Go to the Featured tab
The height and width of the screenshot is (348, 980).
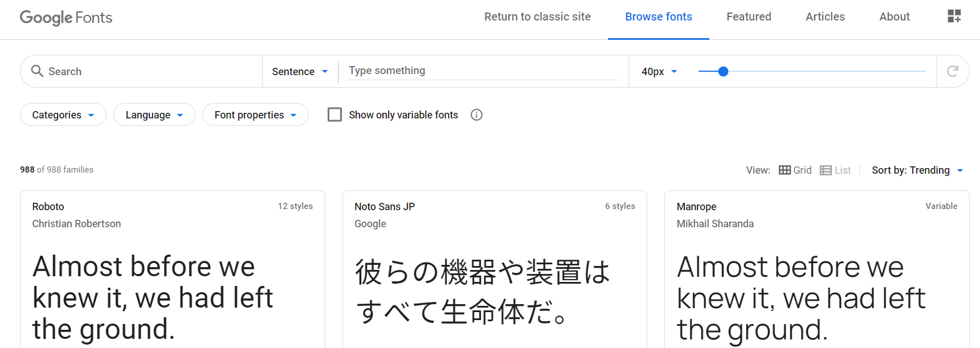(x=749, y=17)
